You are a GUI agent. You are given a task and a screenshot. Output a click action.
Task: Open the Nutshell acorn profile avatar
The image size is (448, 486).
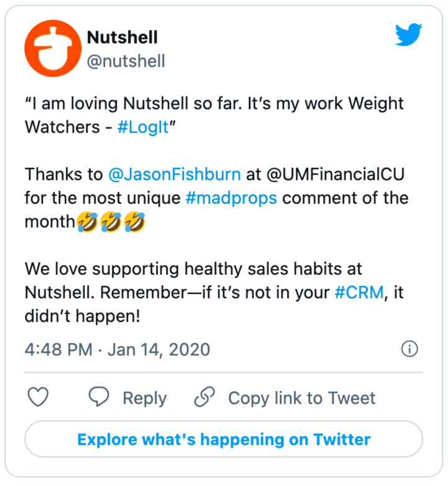53,48
